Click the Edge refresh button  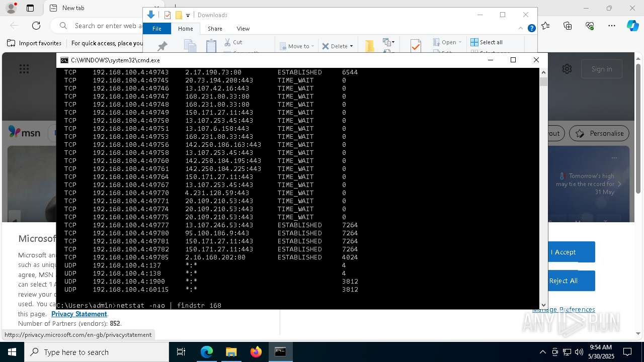(36, 26)
